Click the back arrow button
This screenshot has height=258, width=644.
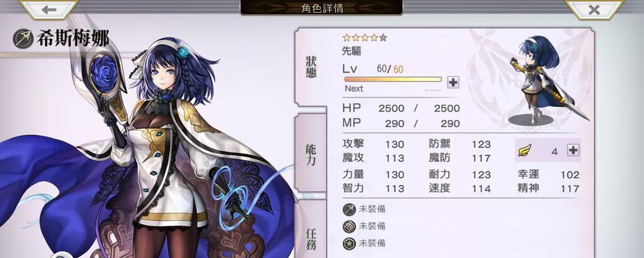coord(49,10)
